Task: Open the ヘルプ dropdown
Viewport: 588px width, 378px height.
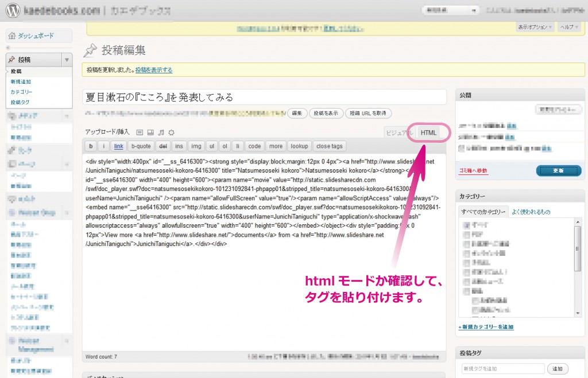Action: (569, 27)
